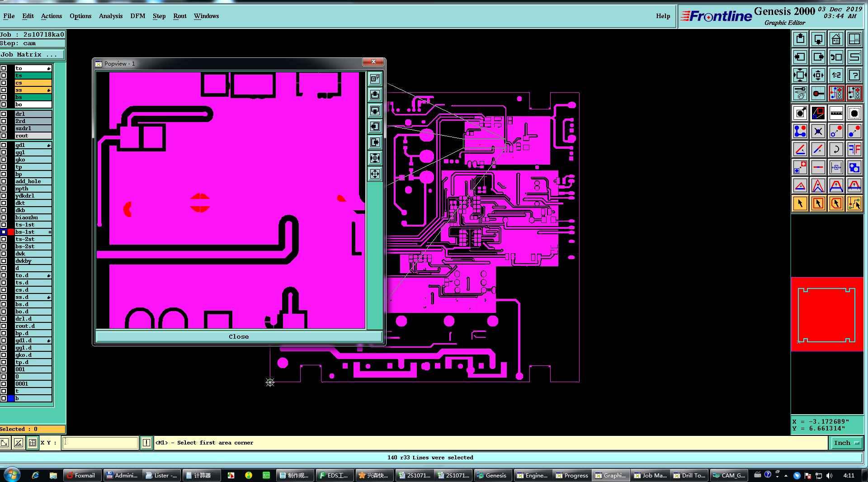The width and height of the screenshot is (868, 482).
Task: Toggle the checkbox for layer add_hole
Action: (x=4, y=181)
